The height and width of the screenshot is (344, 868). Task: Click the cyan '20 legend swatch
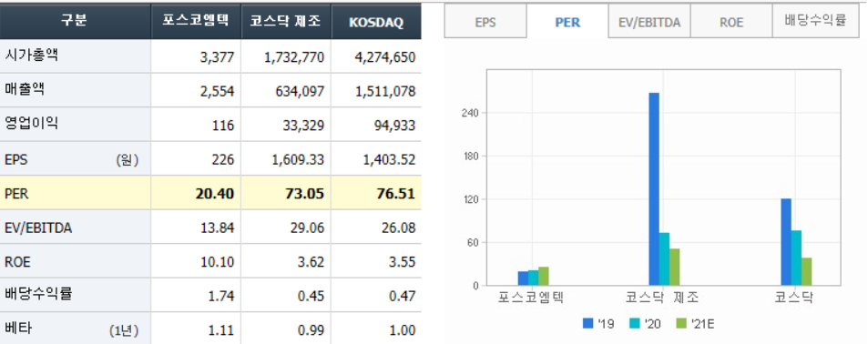(635, 323)
